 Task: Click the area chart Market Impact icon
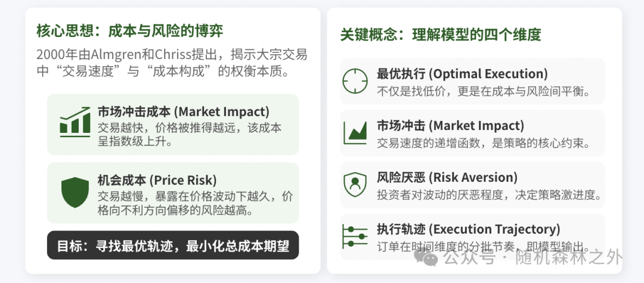pyautogui.click(x=355, y=132)
